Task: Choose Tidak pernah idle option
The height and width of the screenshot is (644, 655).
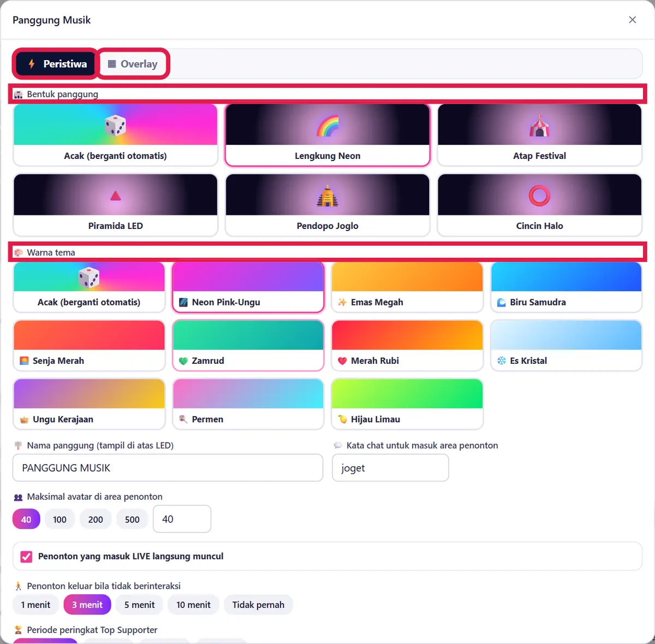Action: click(258, 605)
